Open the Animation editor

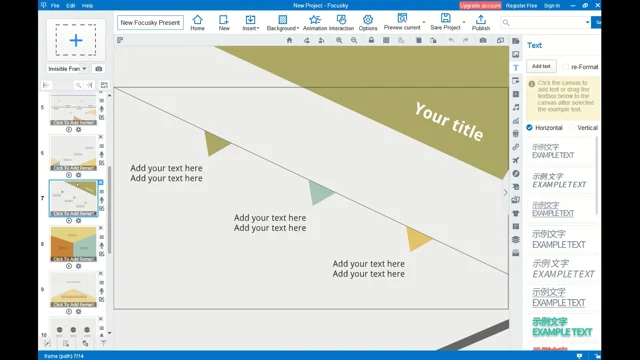tap(315, 22)
